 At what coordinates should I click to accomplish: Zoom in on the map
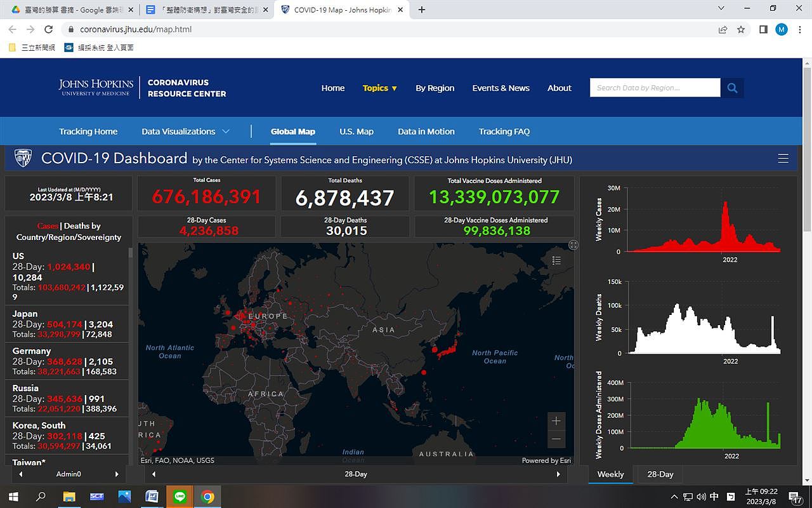[x=556, y=420]
